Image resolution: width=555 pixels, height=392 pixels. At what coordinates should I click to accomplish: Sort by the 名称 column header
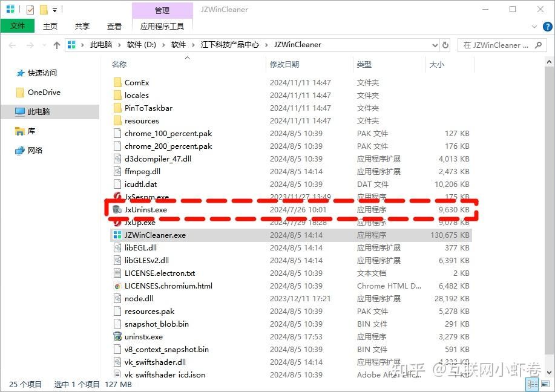click(x=119, y=64)
